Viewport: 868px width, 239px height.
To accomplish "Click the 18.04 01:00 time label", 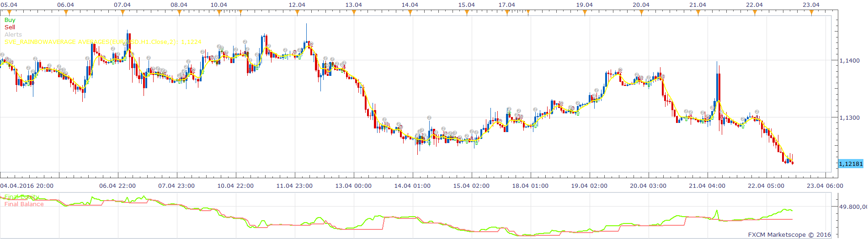I will pyautogui.click(x=530, y=186).
